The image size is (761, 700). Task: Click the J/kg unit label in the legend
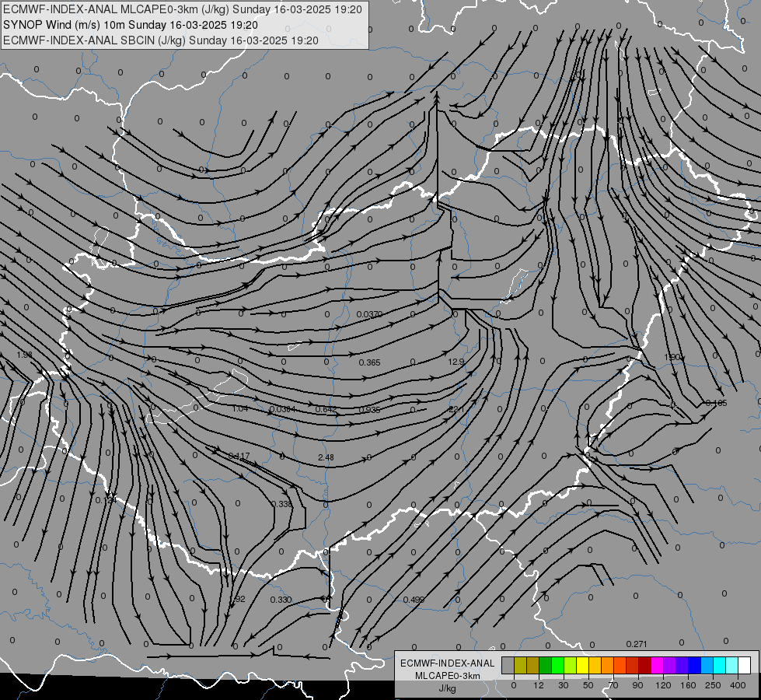(447, 688)
